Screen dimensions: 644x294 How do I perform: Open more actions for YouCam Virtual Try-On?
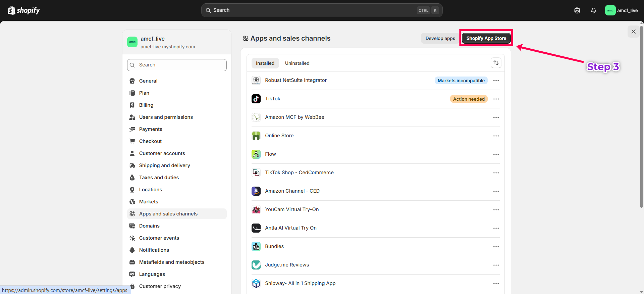click(x=496, y=210)
